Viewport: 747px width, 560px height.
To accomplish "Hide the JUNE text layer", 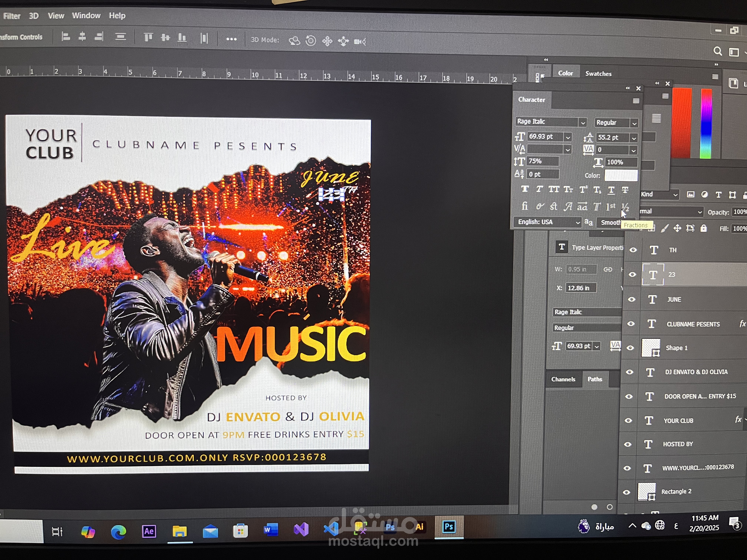I will pyautogui.click(x=632, y=299).
